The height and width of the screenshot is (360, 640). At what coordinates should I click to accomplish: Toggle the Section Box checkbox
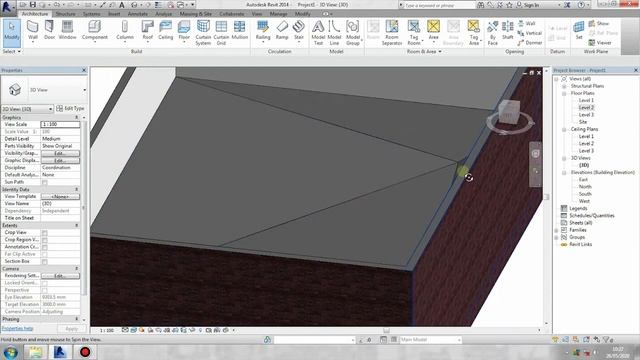(x=44, y=262)
